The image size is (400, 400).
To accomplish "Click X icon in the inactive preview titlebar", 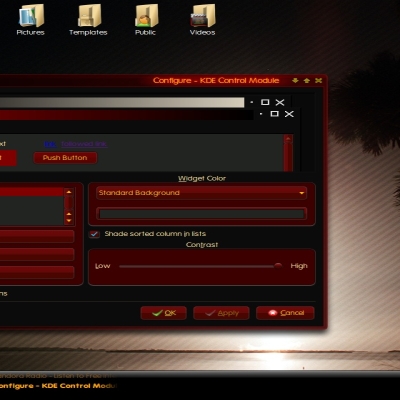I will click(280, 102).
